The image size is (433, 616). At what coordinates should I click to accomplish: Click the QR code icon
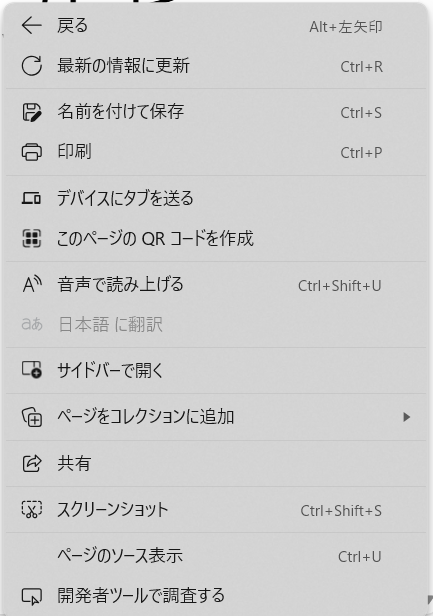31,238
